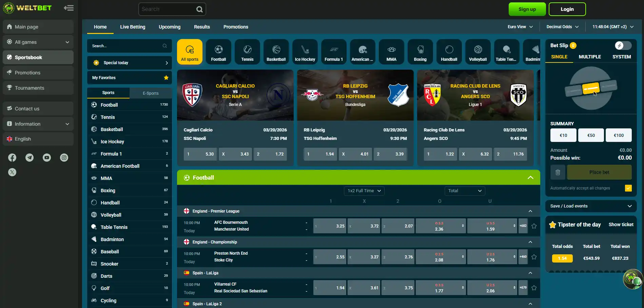Expand the All games menu

(x=38, y=42)
